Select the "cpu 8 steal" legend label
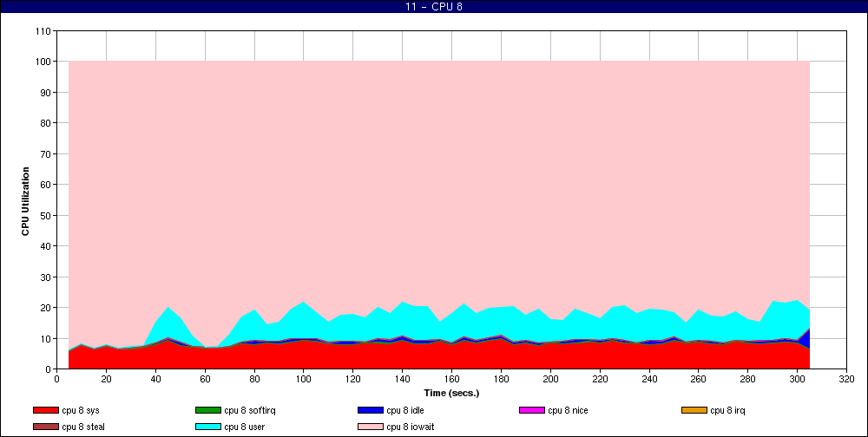This screenshot has height=437, width=868. [83, 427]
